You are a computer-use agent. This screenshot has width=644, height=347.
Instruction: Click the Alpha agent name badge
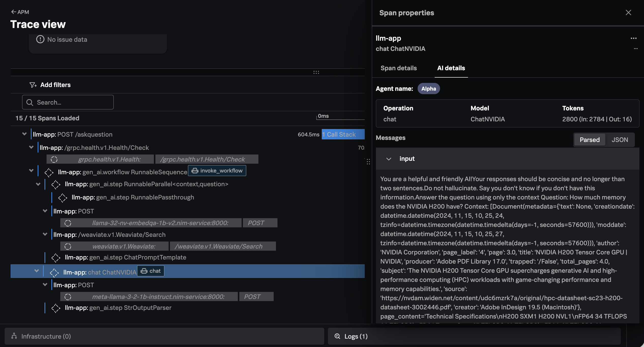click(x=428, y=89)
